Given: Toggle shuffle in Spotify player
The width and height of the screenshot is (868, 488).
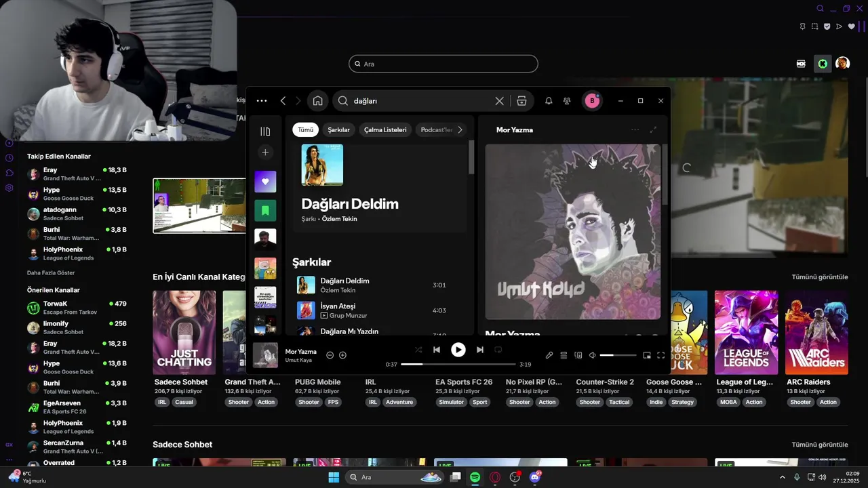Looking at the screenshot, I should 418,350.
